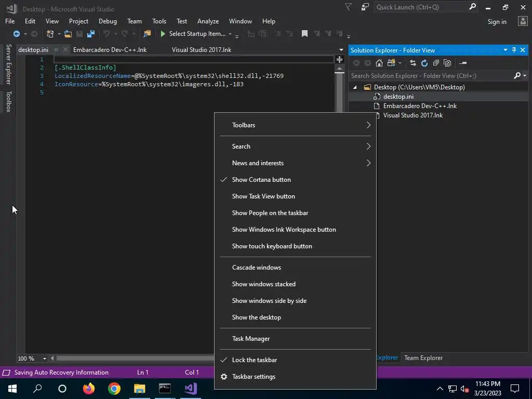Switch to Embarcadero Dev-C++.lnk tab

point(110,50)
